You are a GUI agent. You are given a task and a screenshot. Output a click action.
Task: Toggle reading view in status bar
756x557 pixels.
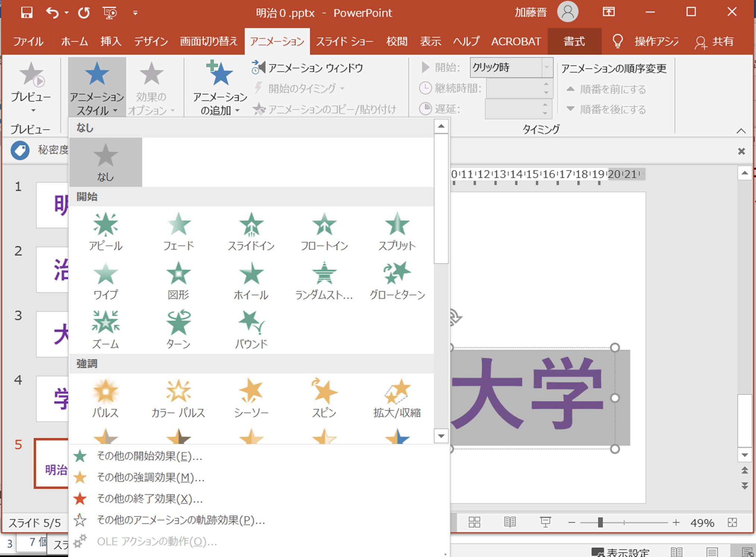(x=510, y=522)
